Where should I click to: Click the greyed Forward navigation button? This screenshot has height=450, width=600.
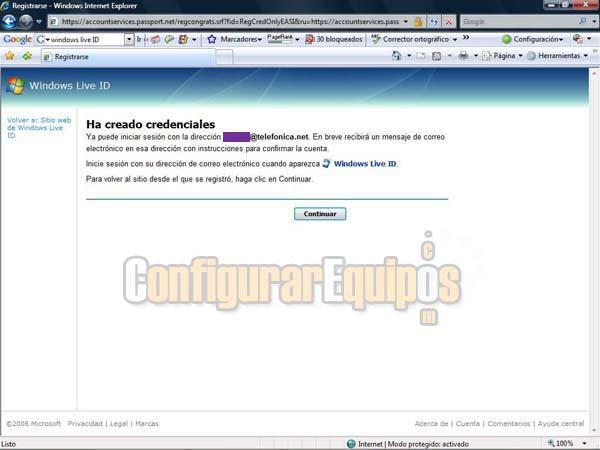pos(26,21)
